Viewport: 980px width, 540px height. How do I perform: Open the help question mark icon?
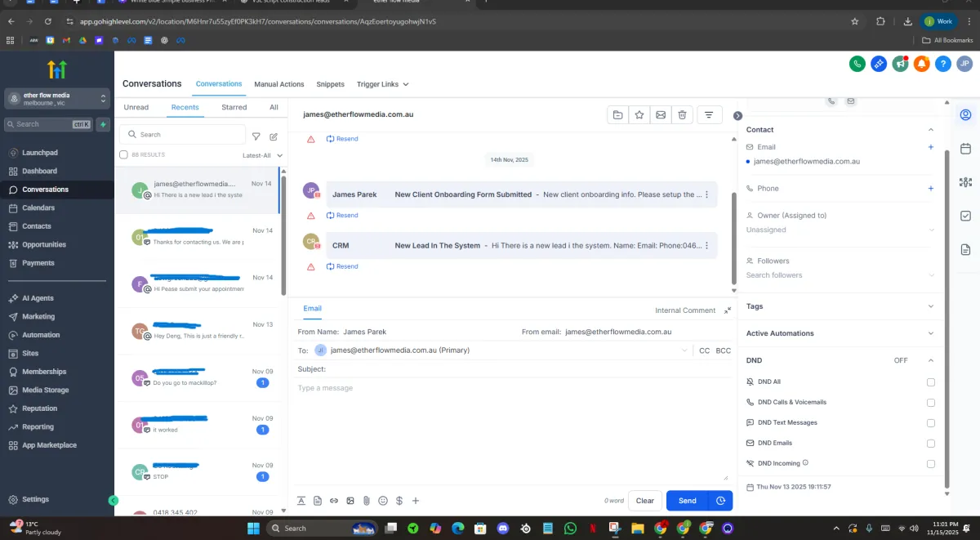(x=942, y=64)
